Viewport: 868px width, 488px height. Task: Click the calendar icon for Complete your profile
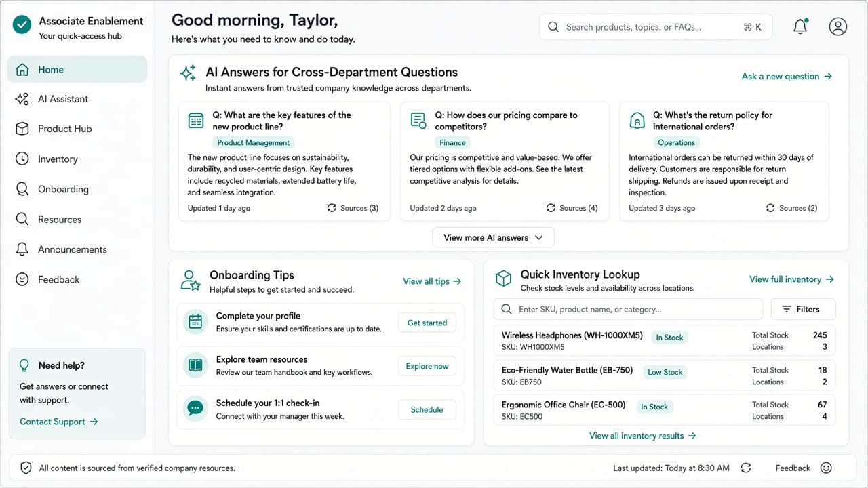(x=195, y=322)
